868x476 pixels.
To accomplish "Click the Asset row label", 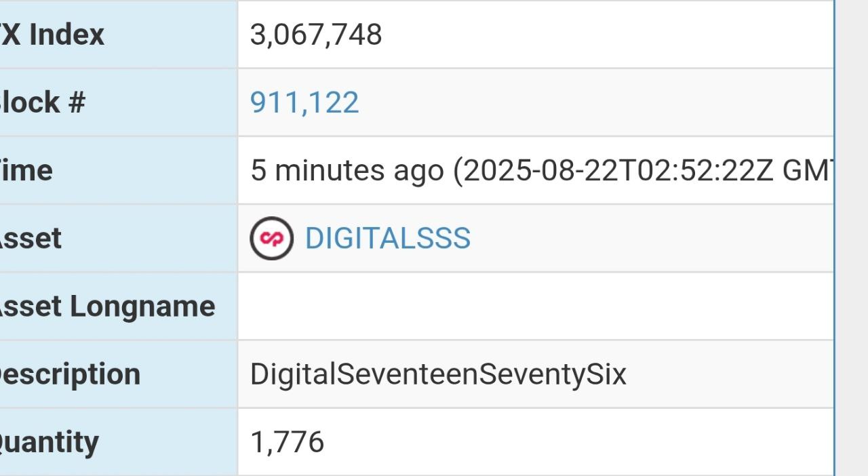I will pos(31,239).
